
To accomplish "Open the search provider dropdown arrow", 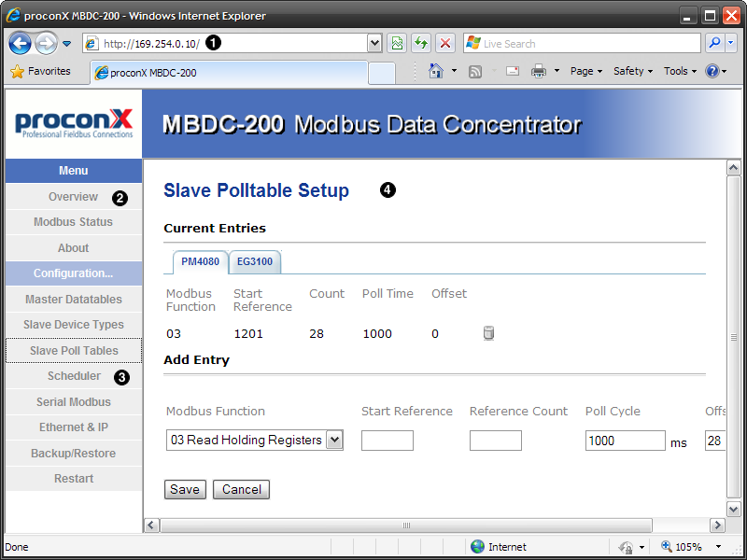I will tap(731, 43).
